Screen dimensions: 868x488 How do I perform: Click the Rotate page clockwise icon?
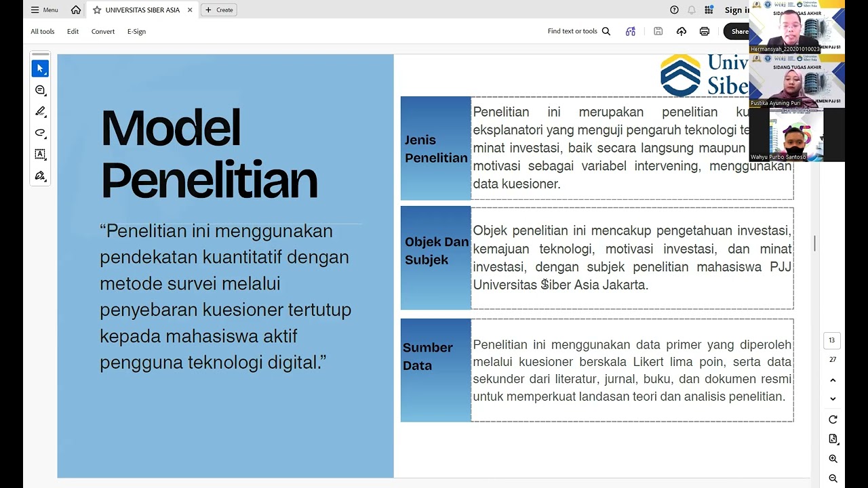(833, 420)
